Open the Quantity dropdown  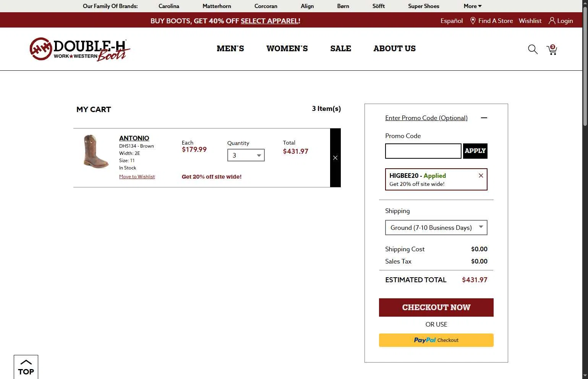click(246, 155)
